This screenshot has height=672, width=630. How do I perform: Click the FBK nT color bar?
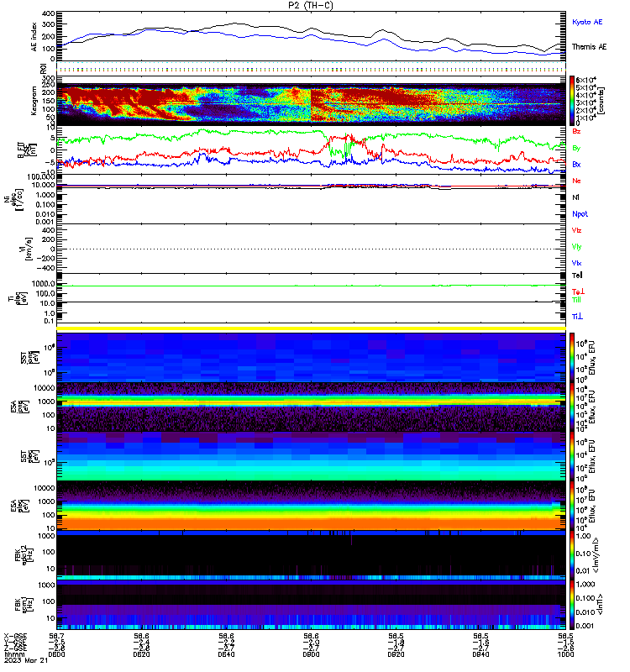pyautogui.click(x=572, y=605)
